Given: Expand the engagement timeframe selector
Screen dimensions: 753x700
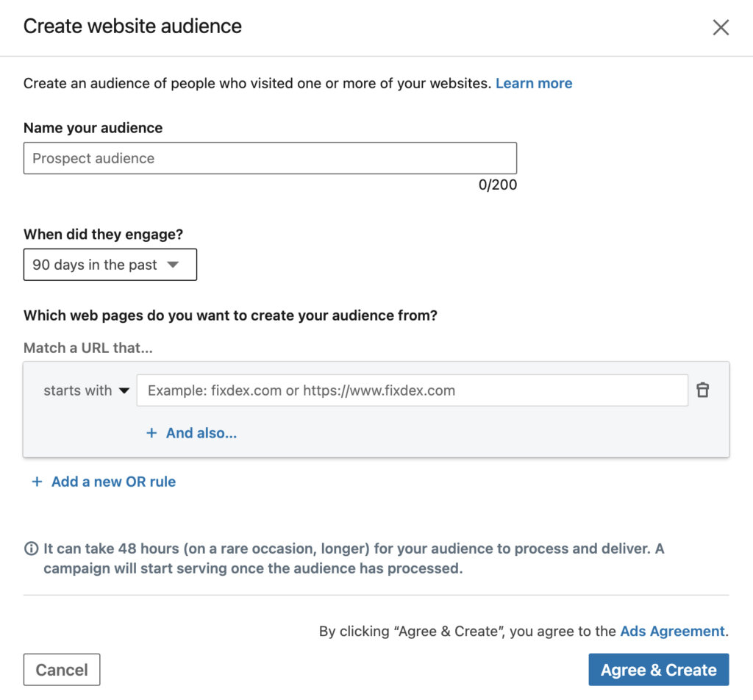Looking at the screenshot, I should click(x=110, y=265).
